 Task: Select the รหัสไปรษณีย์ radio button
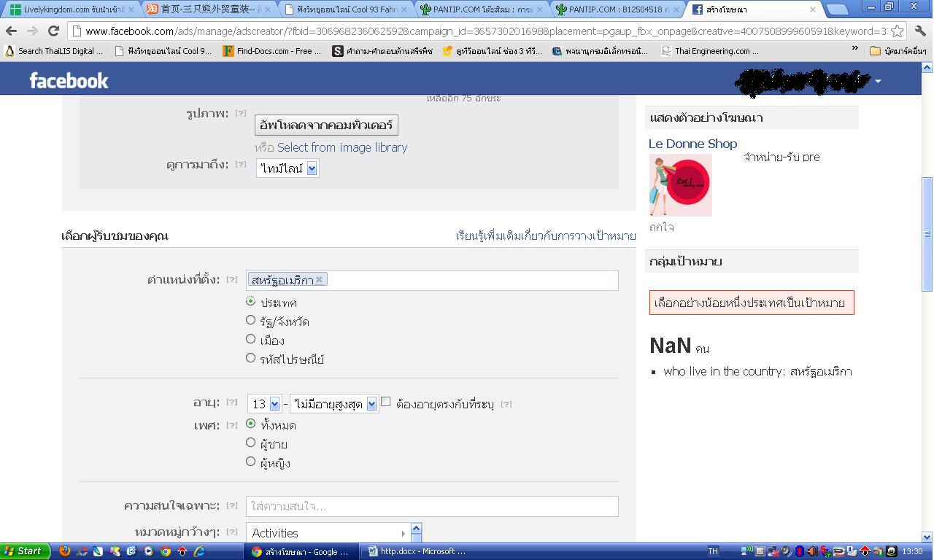[x=250, y=358]
